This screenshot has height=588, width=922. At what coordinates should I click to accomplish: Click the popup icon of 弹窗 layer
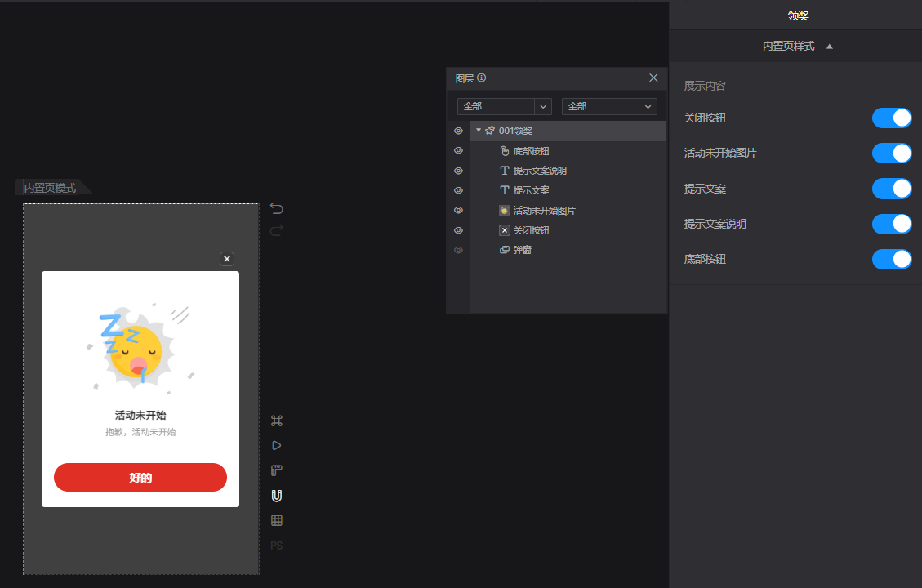pyautogui.click(x=505, y=250)
